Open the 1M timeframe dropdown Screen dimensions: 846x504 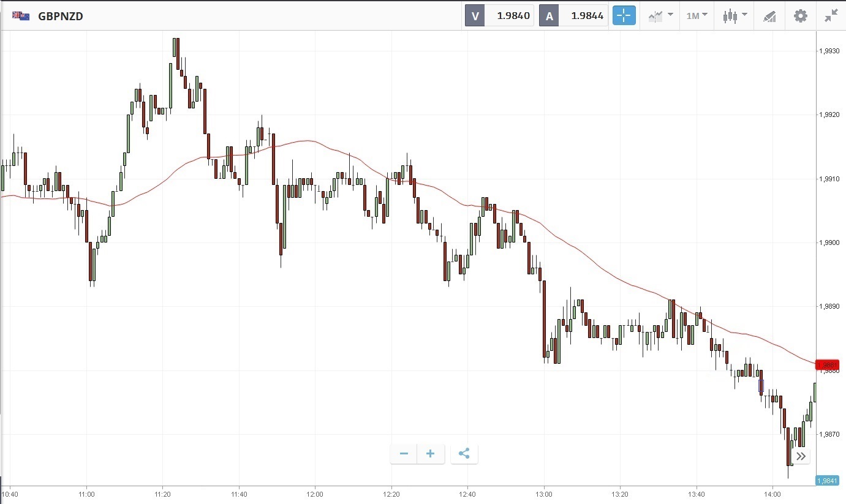(x=697, y=16)
